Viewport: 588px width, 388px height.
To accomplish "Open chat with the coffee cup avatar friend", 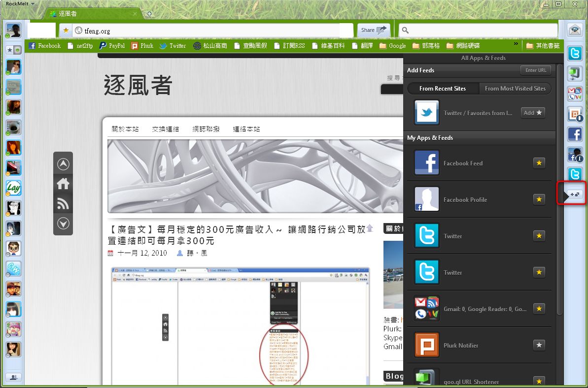I will pyautogui.click(x=13, y=128).
